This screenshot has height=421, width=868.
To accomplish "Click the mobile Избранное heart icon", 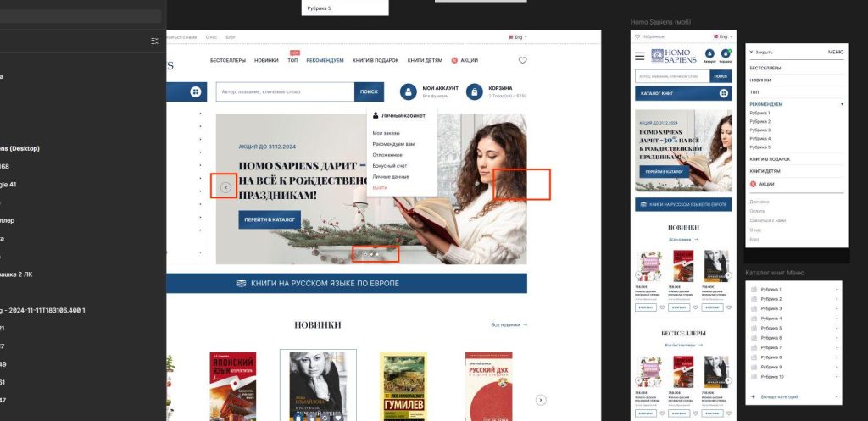I will coord(637,36).
